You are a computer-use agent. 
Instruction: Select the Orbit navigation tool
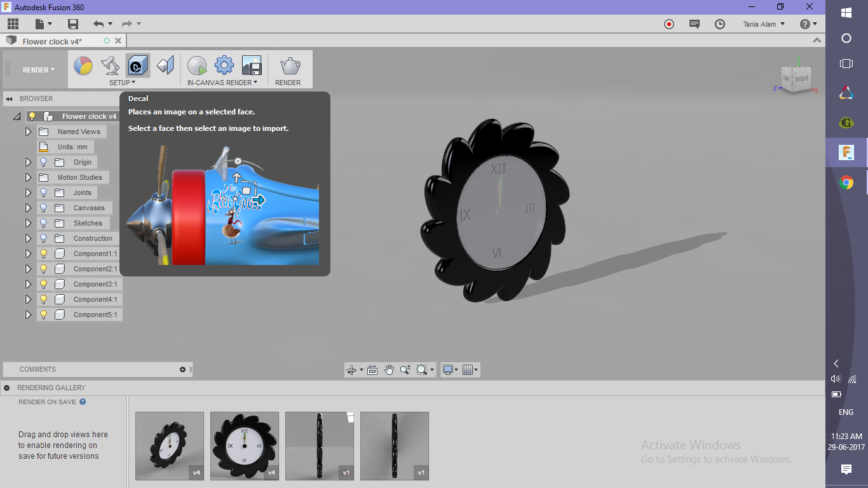point(351,370)
